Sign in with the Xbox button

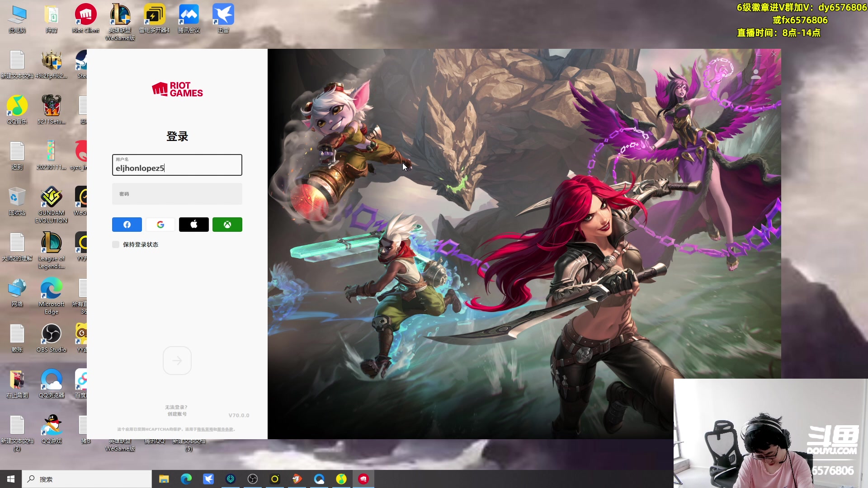click(227, 225)
